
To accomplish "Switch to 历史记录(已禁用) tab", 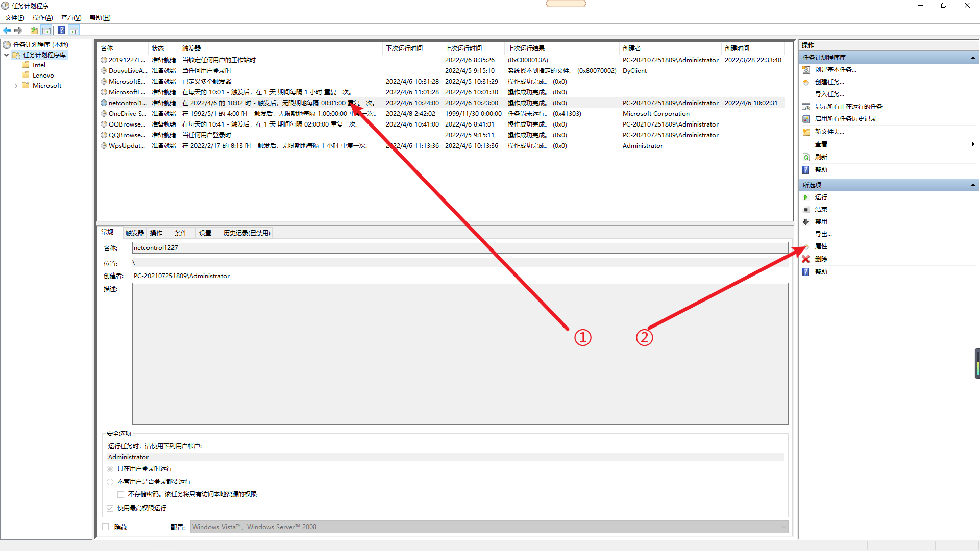I will click(247, 233).
